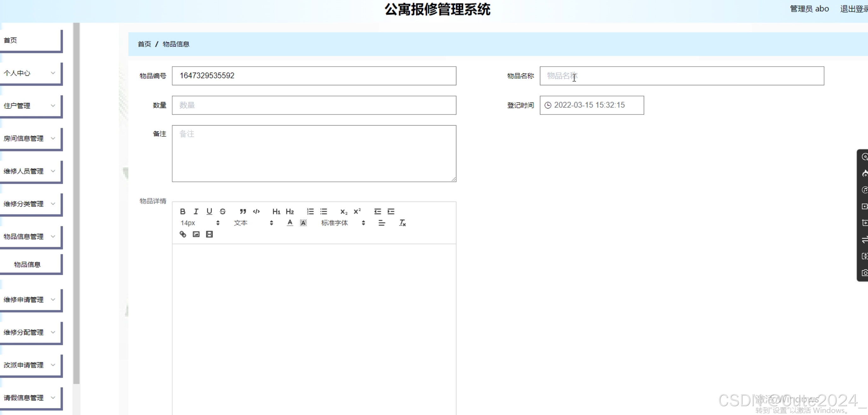Screen dimensions: 868x415
Task: Insert a code block
Action: coord(256,211)
